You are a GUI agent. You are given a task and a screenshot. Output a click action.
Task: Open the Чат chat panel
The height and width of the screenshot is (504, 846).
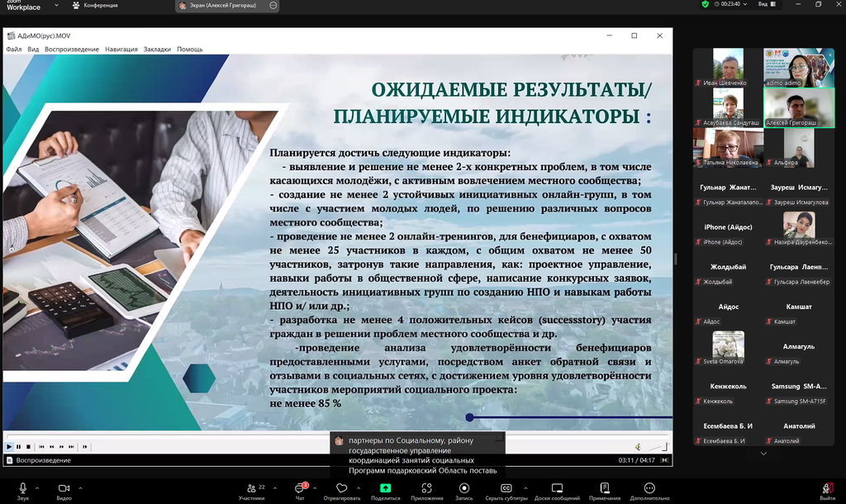coord(300,490)
